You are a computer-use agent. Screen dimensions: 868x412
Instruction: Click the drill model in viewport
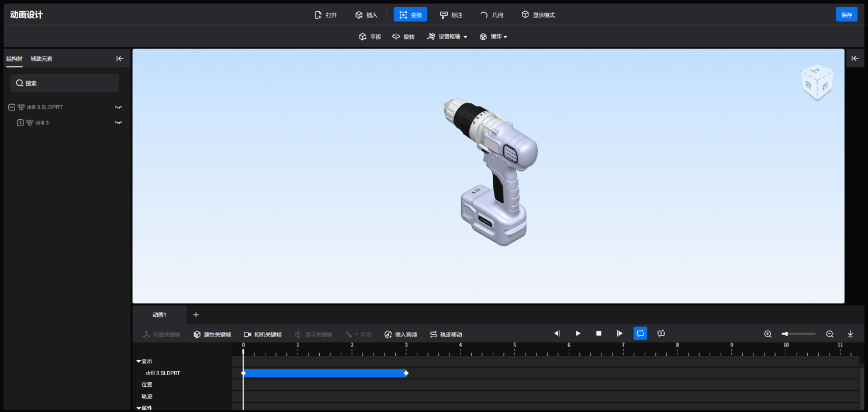(x=490, y=171)
